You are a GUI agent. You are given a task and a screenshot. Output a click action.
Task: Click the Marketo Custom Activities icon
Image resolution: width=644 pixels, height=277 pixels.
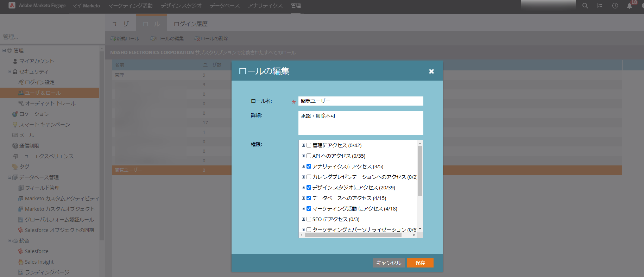[x=21, y=199]
